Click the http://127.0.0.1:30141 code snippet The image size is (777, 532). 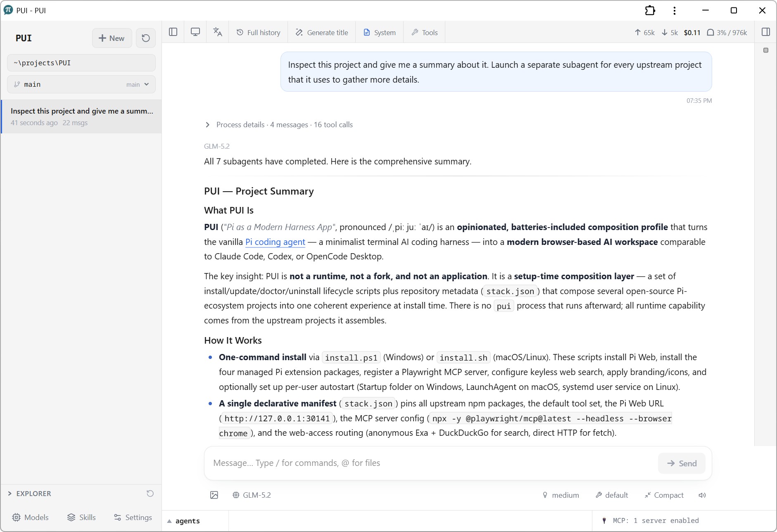[x=277, y=418]
